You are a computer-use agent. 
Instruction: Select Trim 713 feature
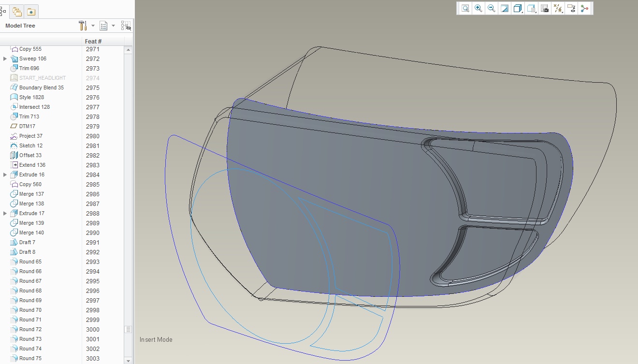tap(29, 116)
